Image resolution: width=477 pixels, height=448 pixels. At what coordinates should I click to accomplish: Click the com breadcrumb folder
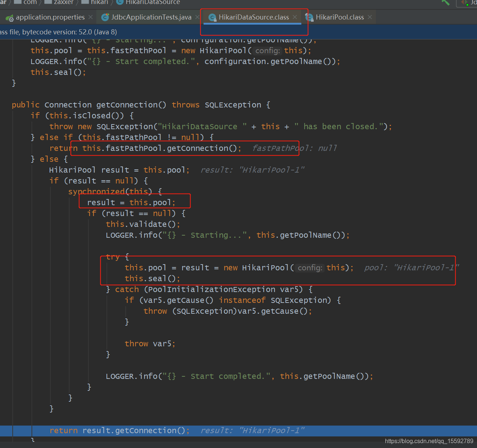tap(26, 2)
